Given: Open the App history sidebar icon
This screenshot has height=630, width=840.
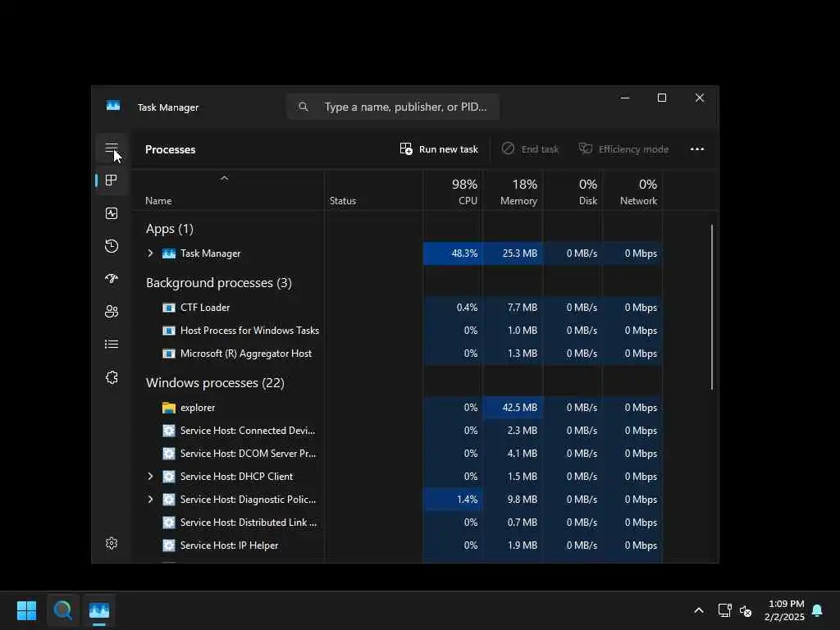Looking at the screenshot, I should click(x=112, y=246).
